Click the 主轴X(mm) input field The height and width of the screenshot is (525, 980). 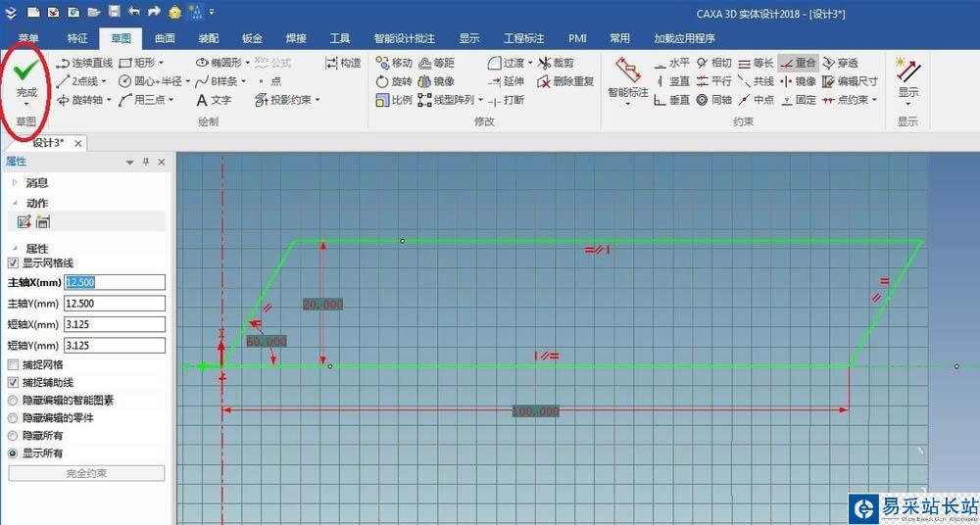115,282
